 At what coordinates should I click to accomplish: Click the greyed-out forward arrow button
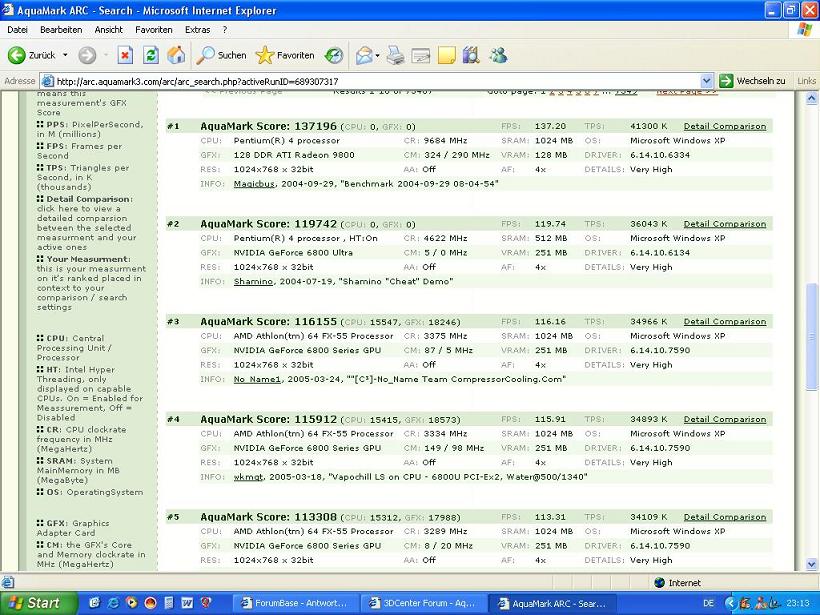click(x=87, y=55)
